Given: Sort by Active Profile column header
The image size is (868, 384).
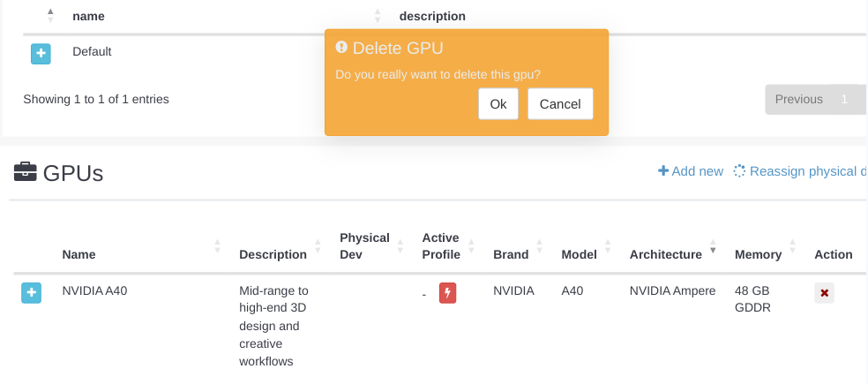Looking at the screenshot, I should (441, 245).
